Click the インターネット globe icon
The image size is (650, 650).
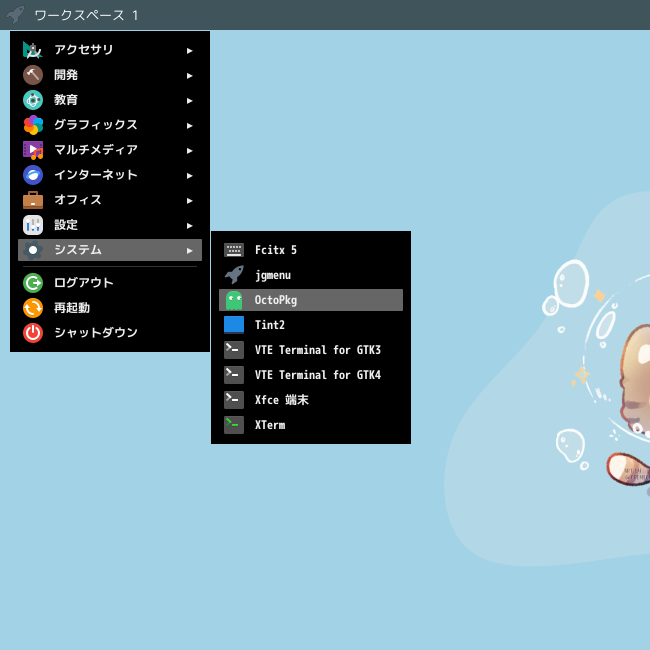[x=33, y=175]
